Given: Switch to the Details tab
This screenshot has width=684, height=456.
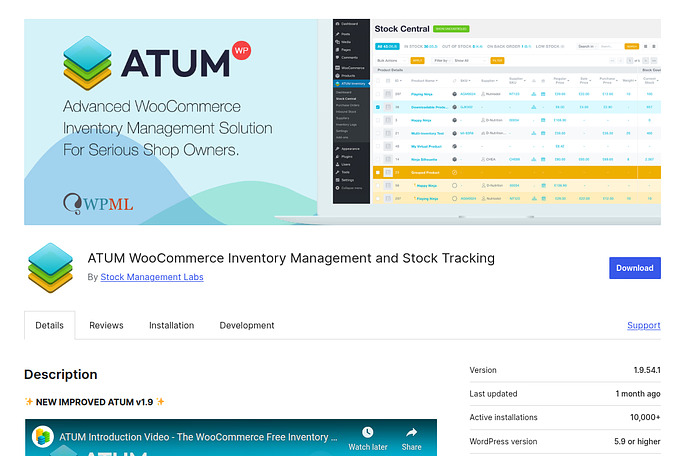Looking at the screenshot, I should pos(49,325).
